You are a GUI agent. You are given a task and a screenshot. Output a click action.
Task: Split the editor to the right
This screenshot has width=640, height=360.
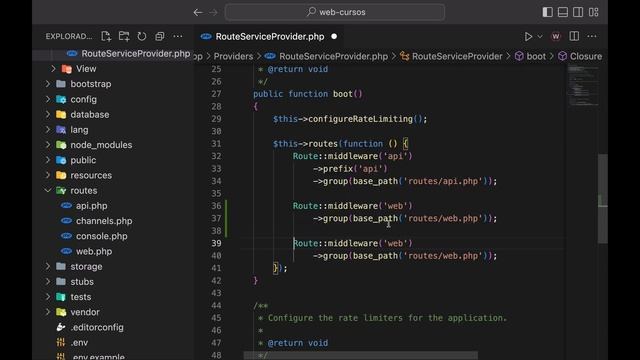(574, 36)
